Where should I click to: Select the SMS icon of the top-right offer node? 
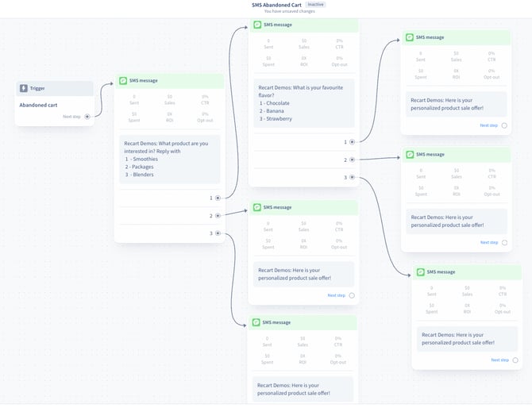[x=408, y=37]
